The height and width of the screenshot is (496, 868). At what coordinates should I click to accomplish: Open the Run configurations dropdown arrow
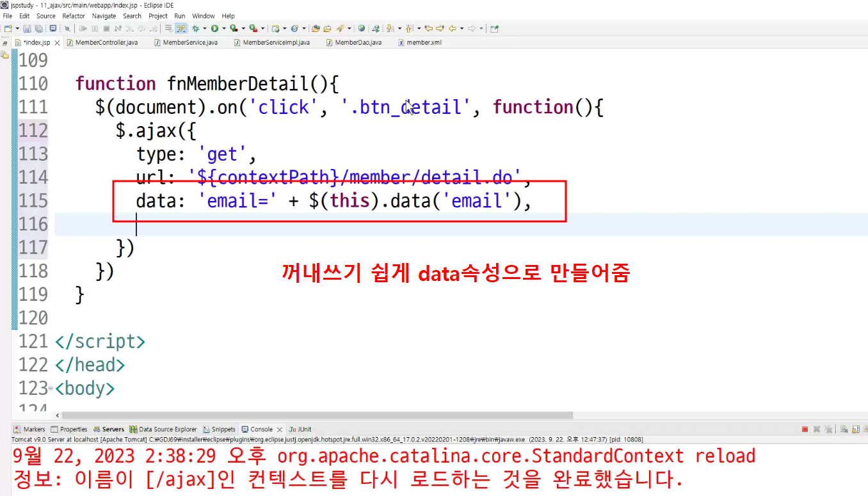click(x=224, y=28)
